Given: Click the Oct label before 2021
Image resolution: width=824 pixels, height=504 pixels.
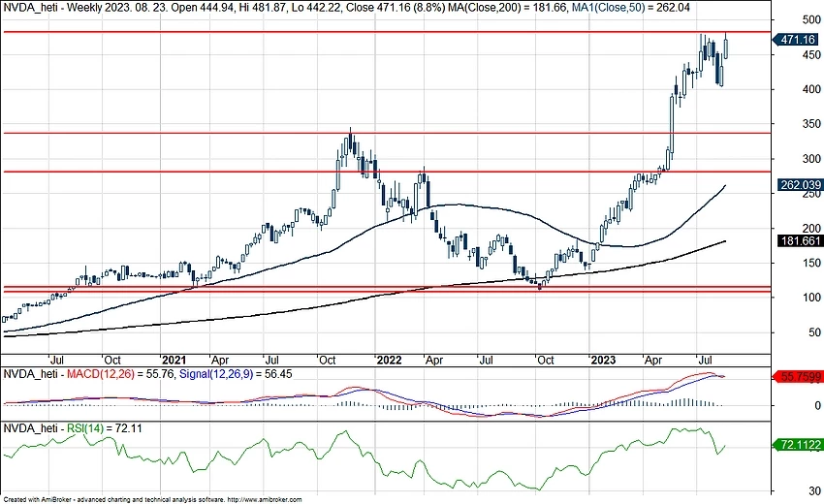Looking at the screenshot, I should point(111,361).
